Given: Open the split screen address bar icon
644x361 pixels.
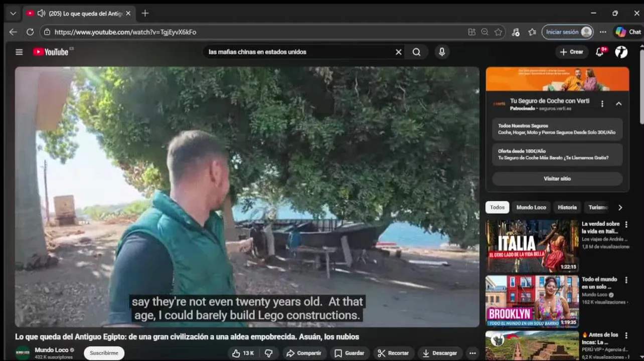Looking at the screenshot, I should click(x=471, y=32).
